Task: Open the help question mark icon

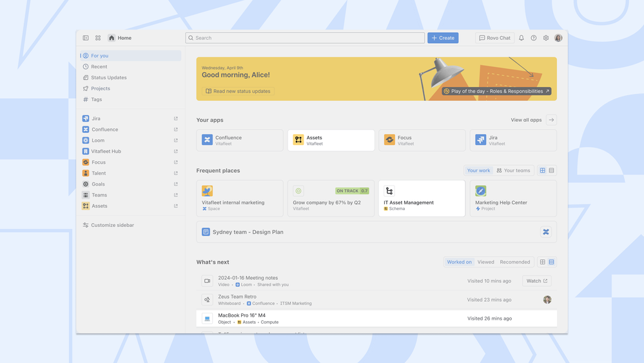Action: 534,38
